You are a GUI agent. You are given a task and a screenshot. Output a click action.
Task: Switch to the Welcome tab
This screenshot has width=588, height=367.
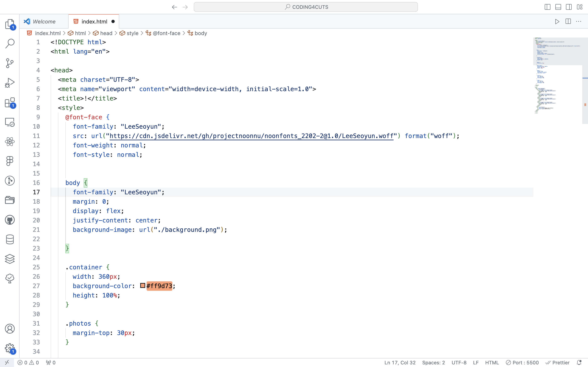[44, 22]
